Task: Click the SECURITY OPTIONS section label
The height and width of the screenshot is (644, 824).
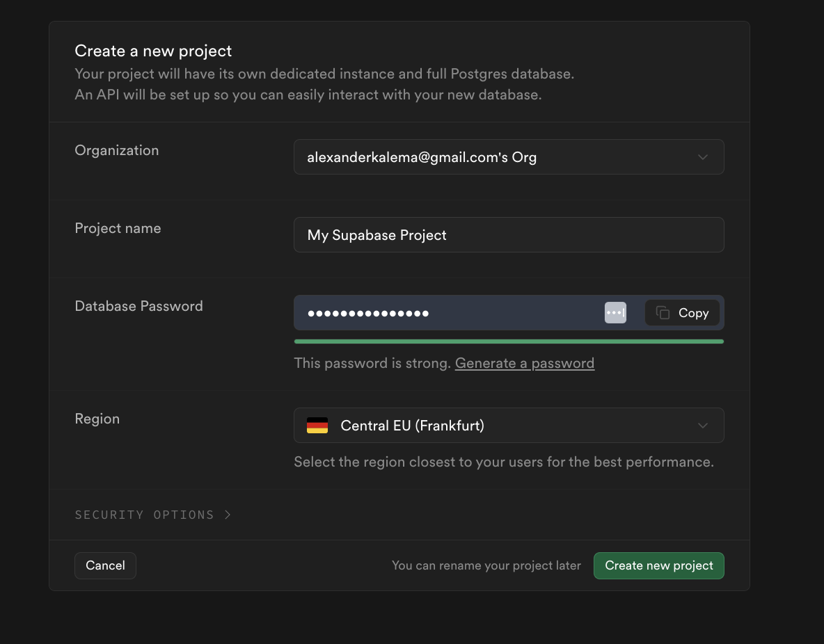Action: coord(144,515)
